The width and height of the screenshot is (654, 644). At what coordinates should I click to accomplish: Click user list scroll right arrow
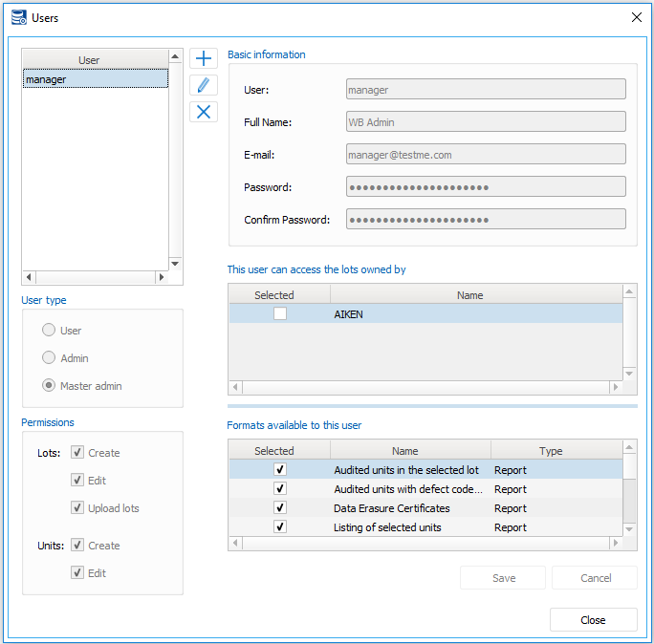pos(162,277)
